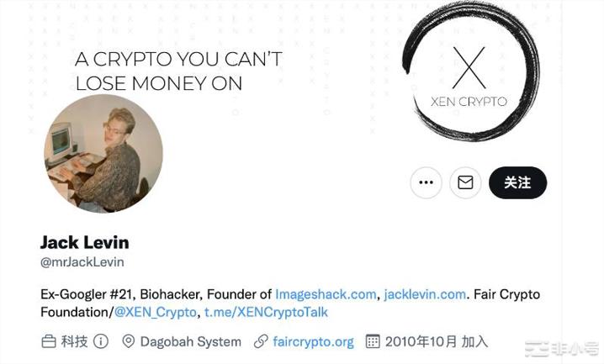Click the XEN CRYPTO logo in banner
This screenshot has height=364, width=604.
pos(470,71)
